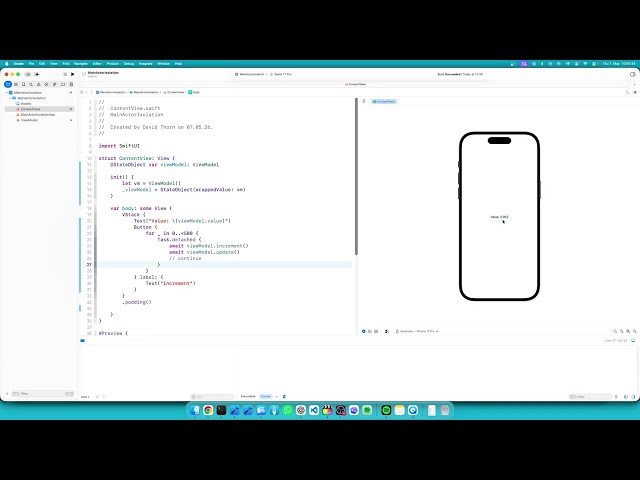The image size is (640, 480).
Task: Open the Debug navigator icon
Action: (54, 84)
